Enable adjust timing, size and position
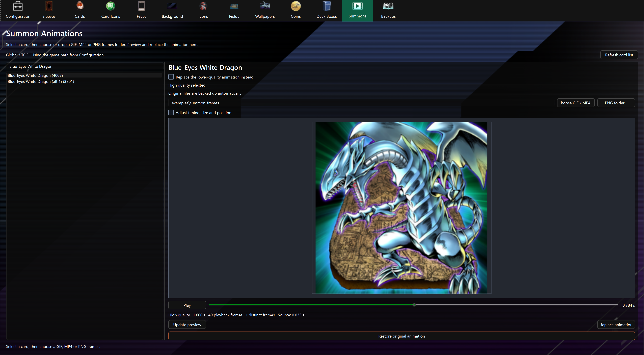Viewport: 644px width, 355px height. [x=171, y=113]
